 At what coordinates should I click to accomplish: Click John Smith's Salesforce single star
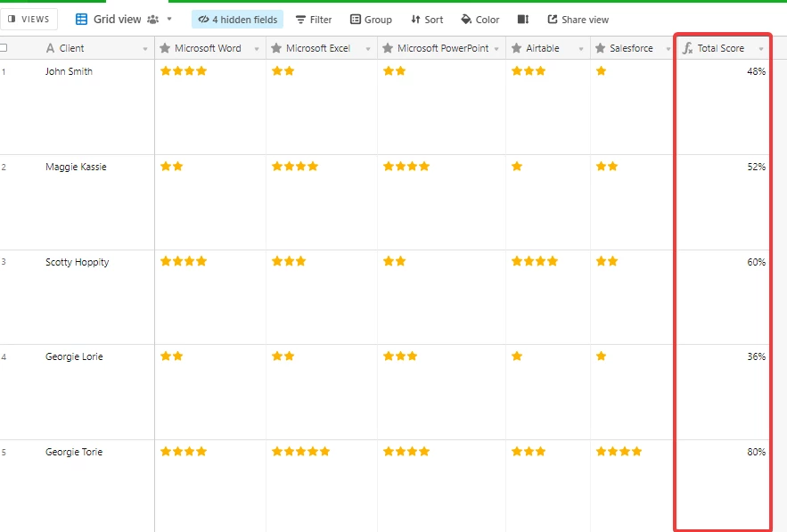coord(602,70)
